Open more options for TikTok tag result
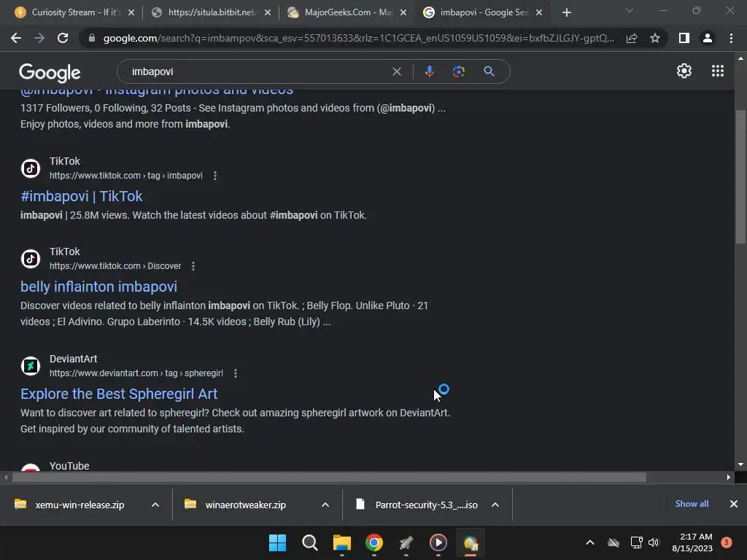 point(215,176)
